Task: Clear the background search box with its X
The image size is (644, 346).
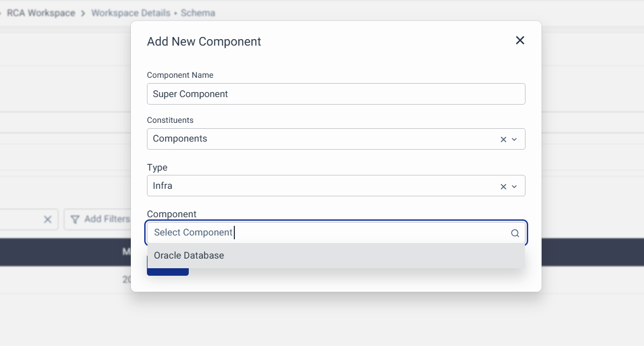Action: (x=47, y=219)
